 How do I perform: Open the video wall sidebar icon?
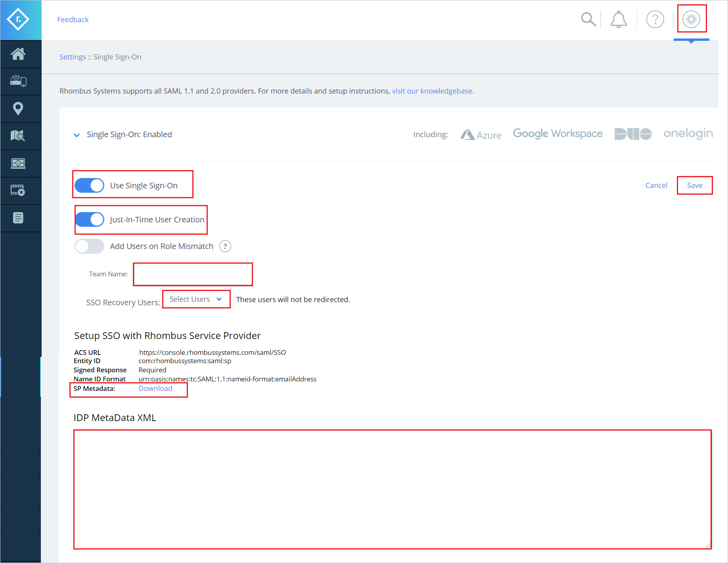coord(18,163)
